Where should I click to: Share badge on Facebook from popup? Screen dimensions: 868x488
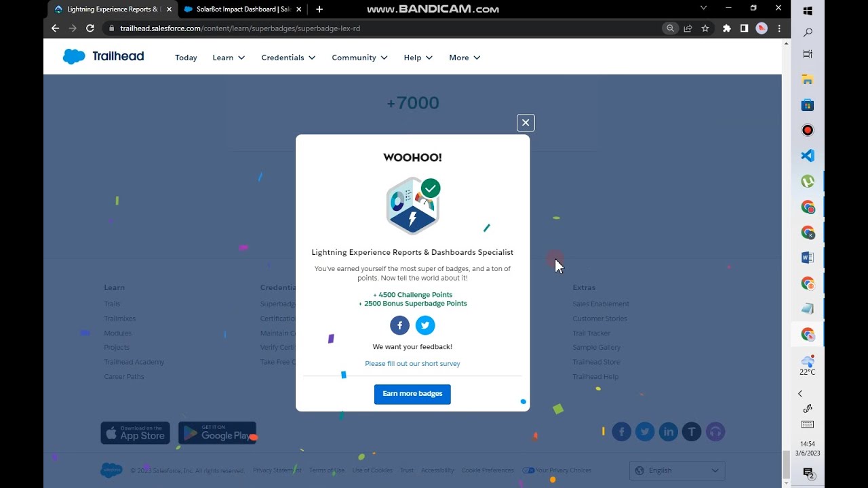pos(399,325)
